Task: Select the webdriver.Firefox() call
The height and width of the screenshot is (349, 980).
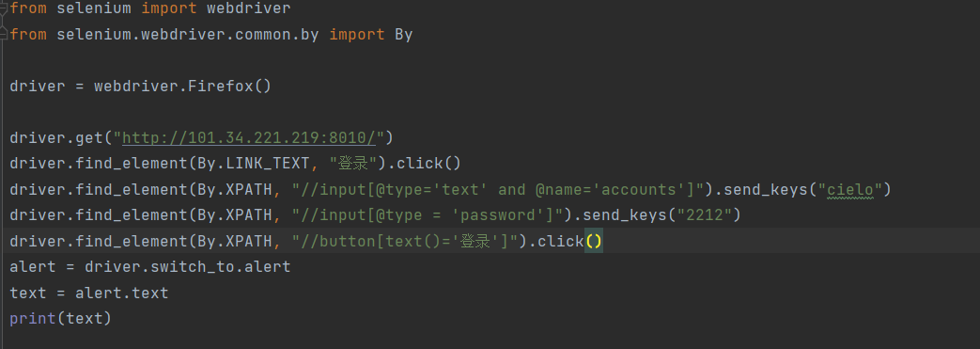Action: [182, 86]
